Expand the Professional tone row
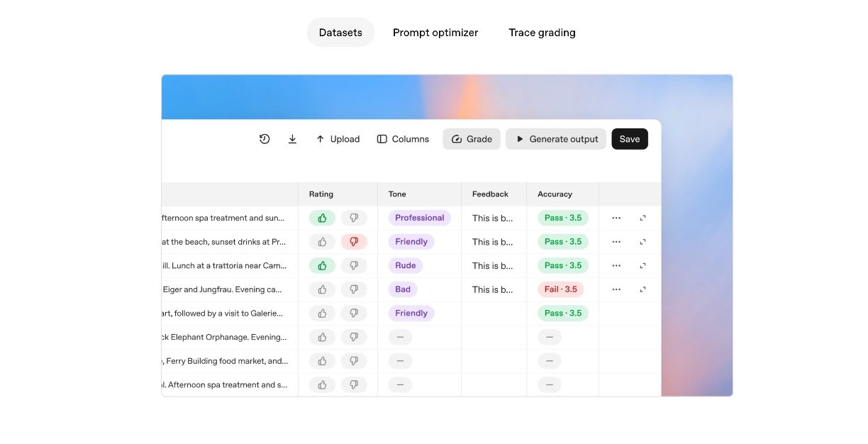This screenshot has width=868, height=444. 642,218
